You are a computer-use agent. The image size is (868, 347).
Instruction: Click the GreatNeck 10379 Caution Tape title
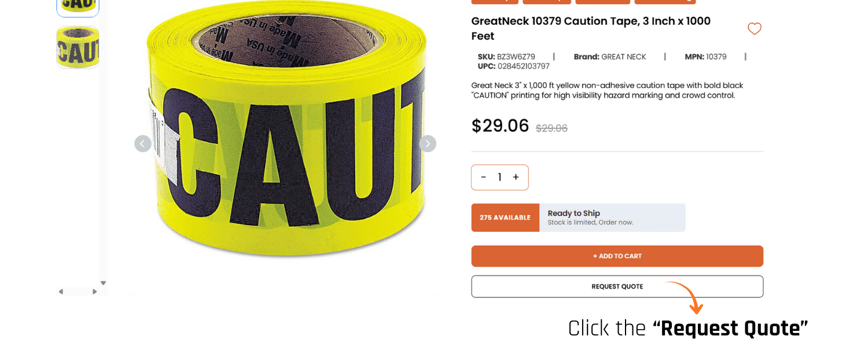[x=591, y=28]
